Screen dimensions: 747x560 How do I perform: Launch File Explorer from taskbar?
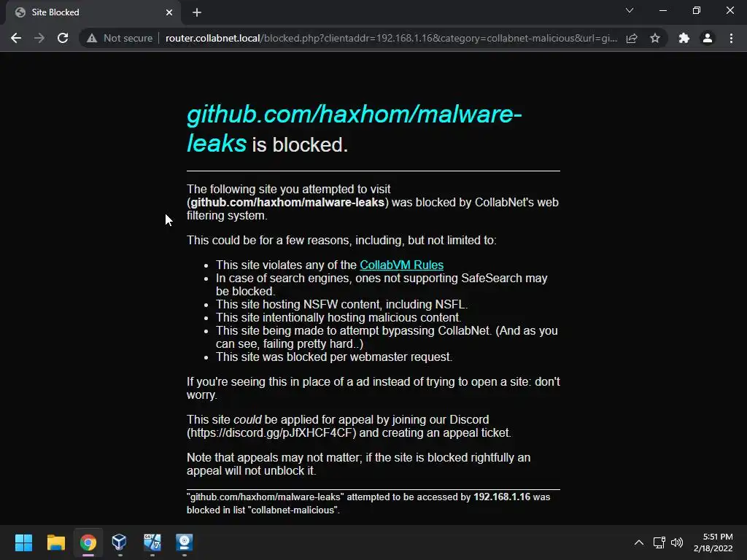pos(55,542)
